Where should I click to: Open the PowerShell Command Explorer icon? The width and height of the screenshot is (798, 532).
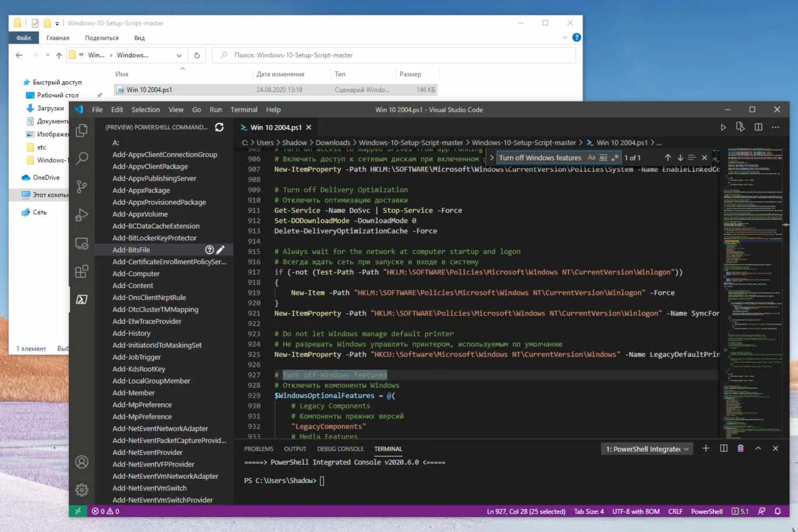point(82,300)
